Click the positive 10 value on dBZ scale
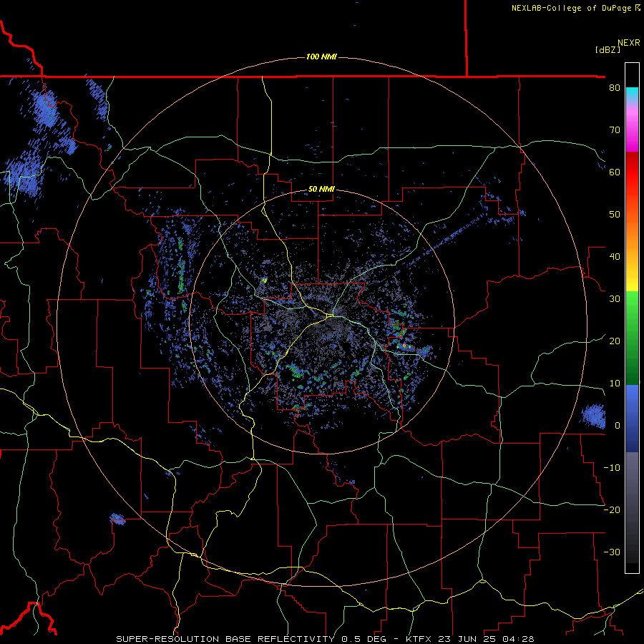This screenshot has width=644, height=644. [615, 384]
